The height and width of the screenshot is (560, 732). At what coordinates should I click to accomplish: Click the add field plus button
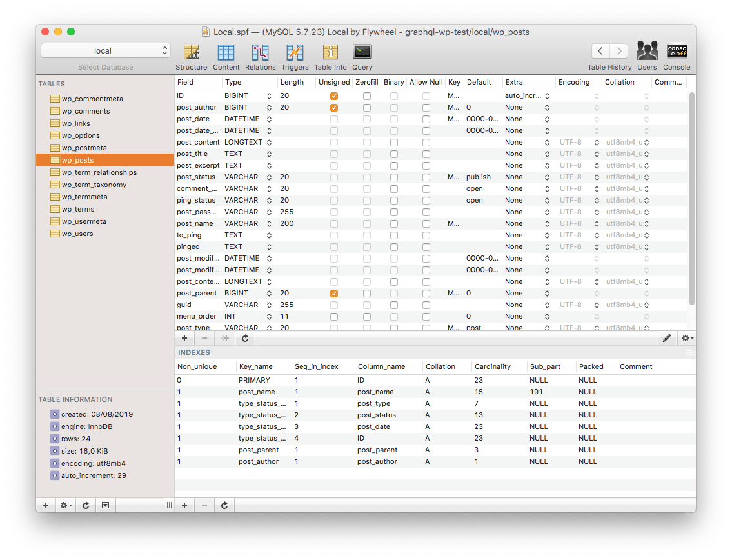click(x=184, y=338)
